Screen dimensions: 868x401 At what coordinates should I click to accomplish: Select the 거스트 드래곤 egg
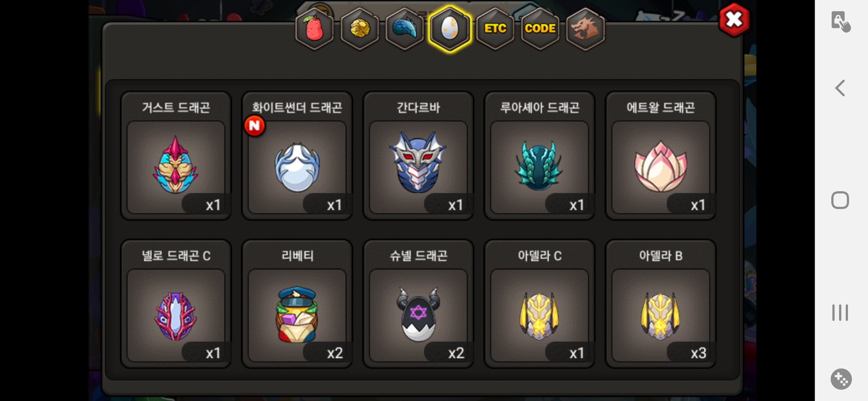click(x=176, y=156)
